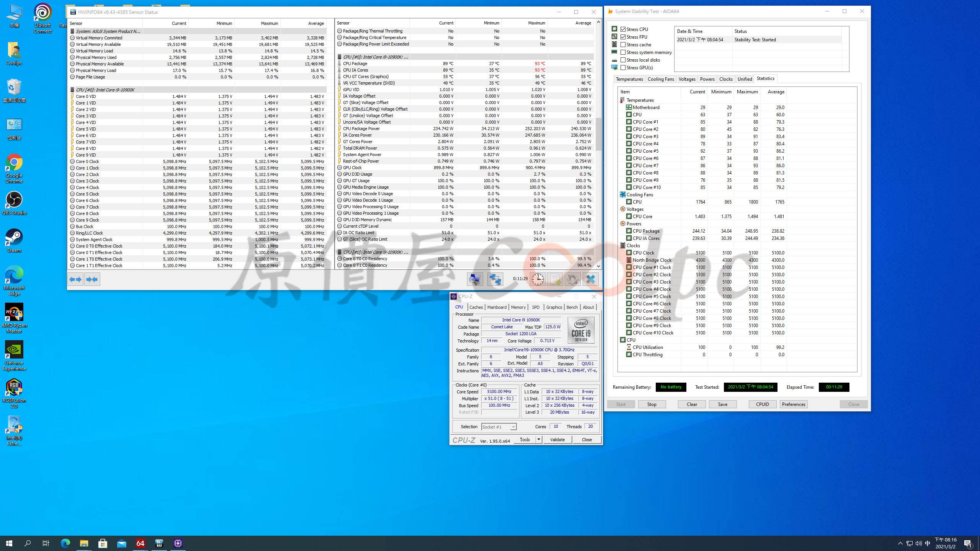Close sensors with the blue X icon

[590, 279]
